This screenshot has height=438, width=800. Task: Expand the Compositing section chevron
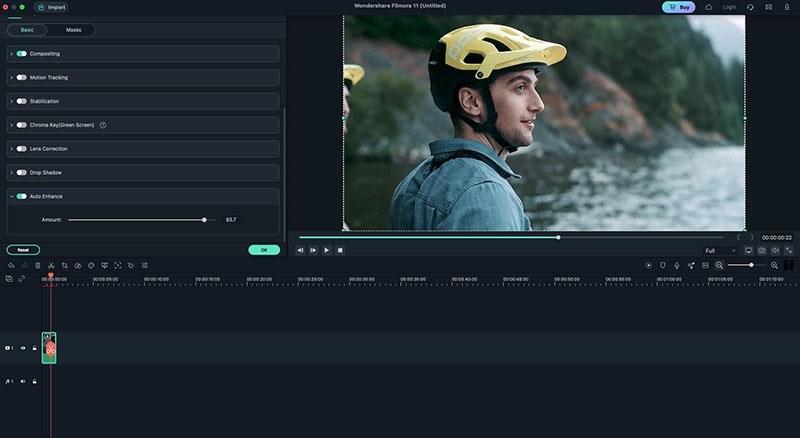(x=12, y=54)
